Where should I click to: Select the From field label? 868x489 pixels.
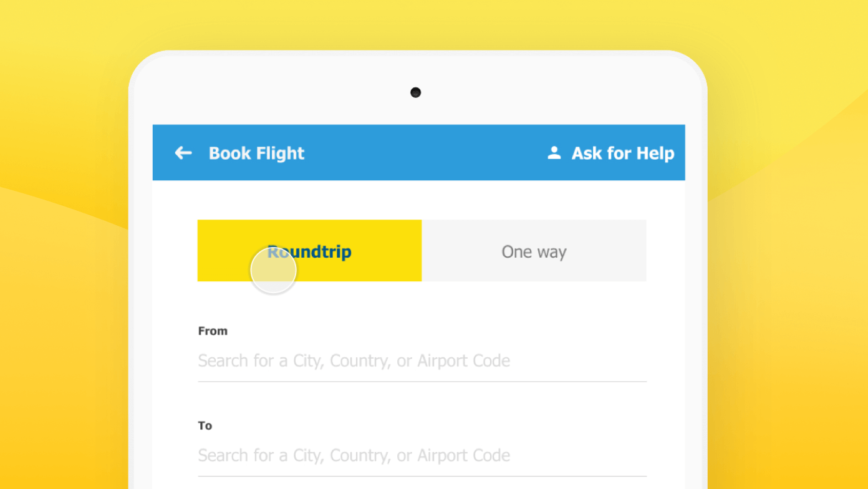click(213, 331)
